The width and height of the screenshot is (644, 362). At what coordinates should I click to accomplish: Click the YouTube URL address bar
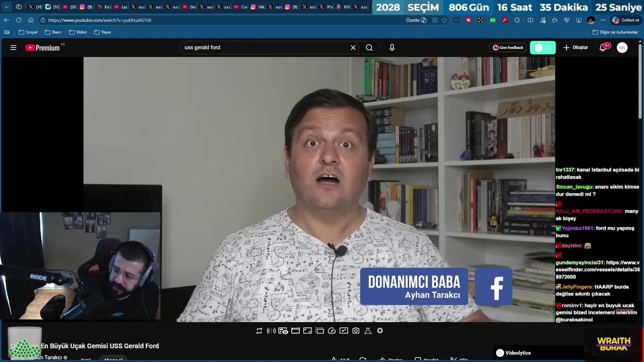(x=221, y=20)
